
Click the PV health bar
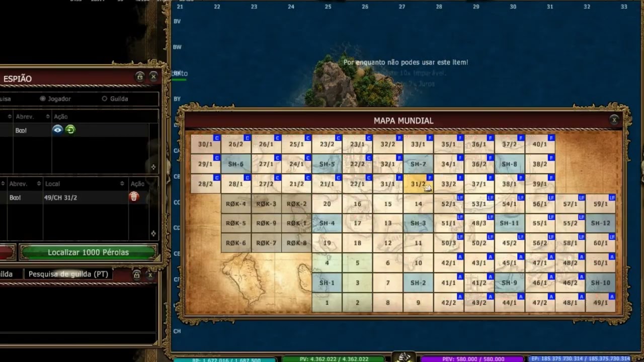click(333, 359)
